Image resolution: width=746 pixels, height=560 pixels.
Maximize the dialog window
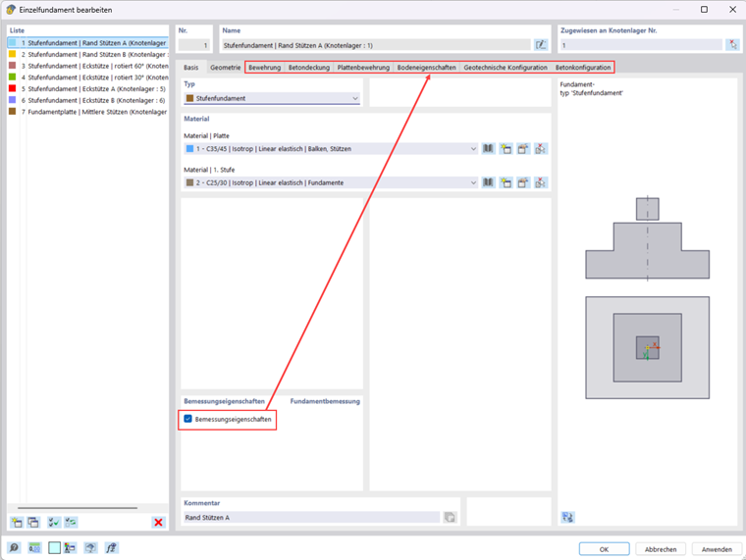704,10
